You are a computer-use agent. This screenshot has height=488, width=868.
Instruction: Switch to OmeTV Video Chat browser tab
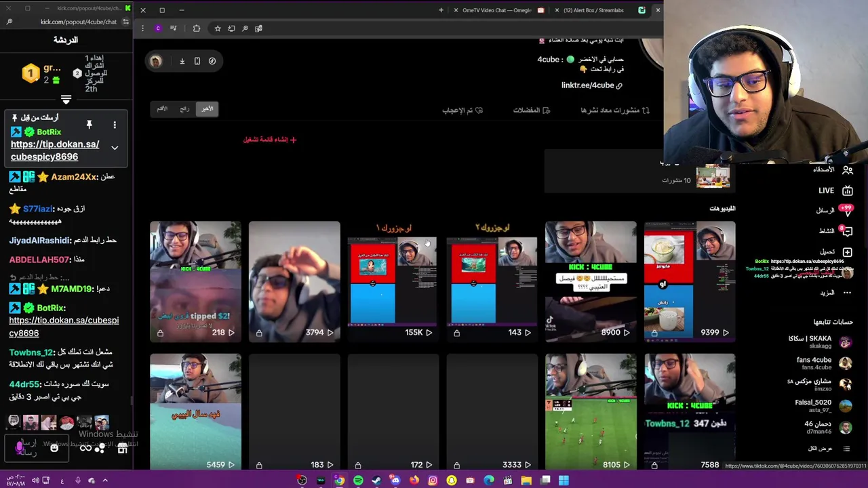point(496,10)
